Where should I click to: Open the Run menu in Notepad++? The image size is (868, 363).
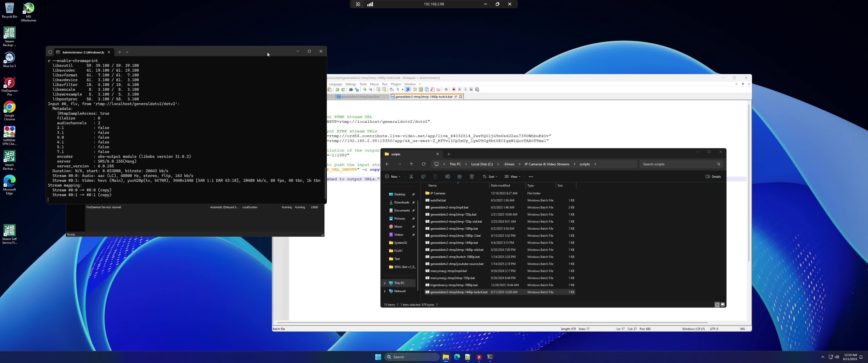[x=385, y=84]
